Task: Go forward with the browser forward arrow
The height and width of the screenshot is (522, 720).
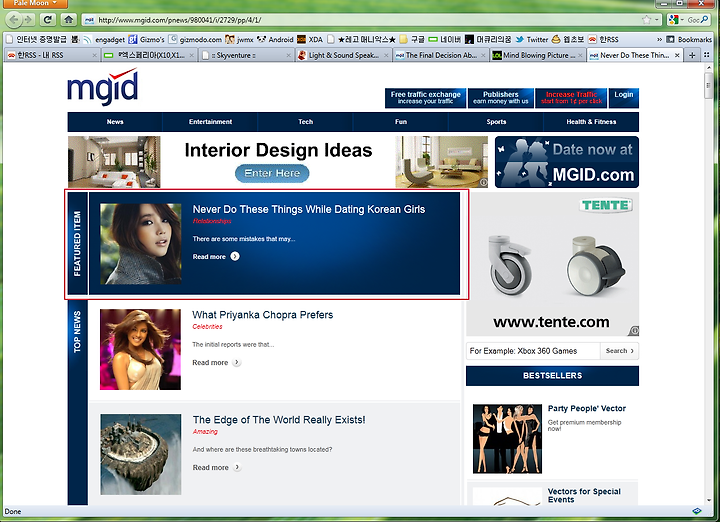Action: tap(28, 20)
